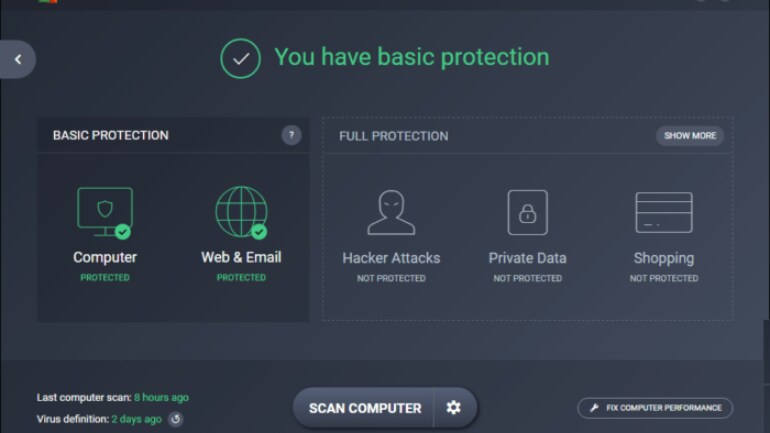Click the 'You have basic protection' heading

tap(412, 57)
